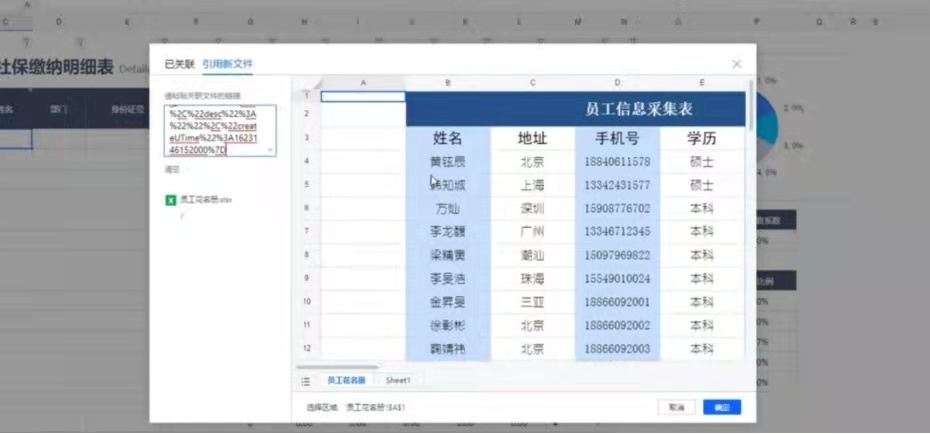Click 硕士 in the 18840611578 row
The height and width of the screenshot is (434, 930).
click(x=702, y=162)
